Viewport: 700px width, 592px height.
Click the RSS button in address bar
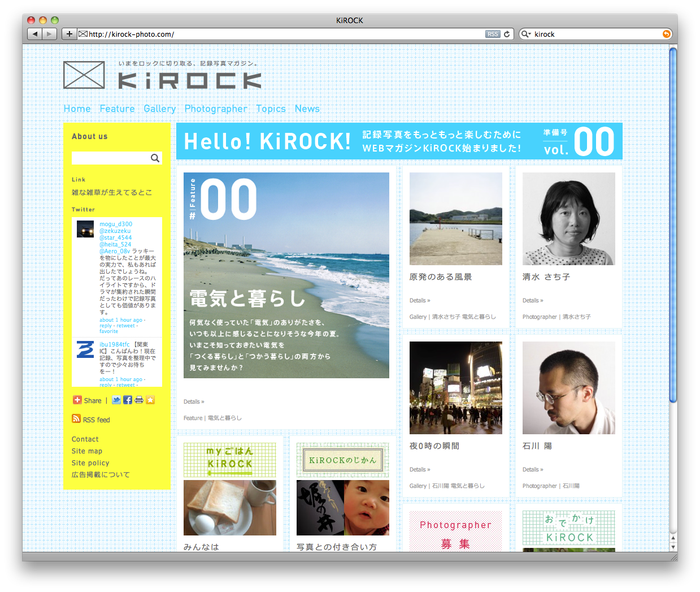pyautogui.click(x=493, y=34)
